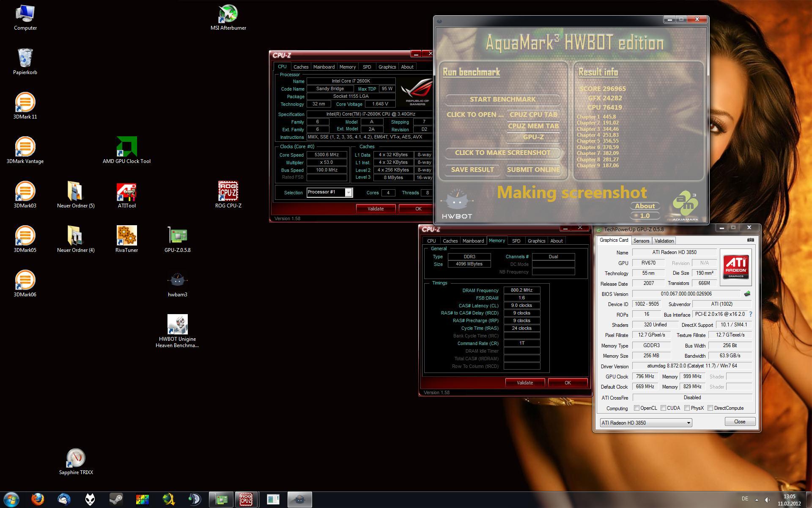
Task: Open Graphics tab in Memory CPU-Z window
Action: pyautogui.click(x=536, y=241)
